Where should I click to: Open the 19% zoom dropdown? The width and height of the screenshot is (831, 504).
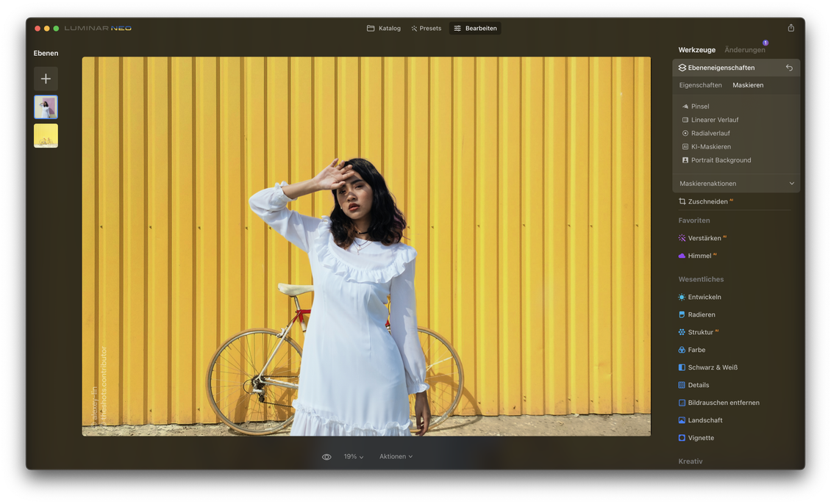[353, 457]
